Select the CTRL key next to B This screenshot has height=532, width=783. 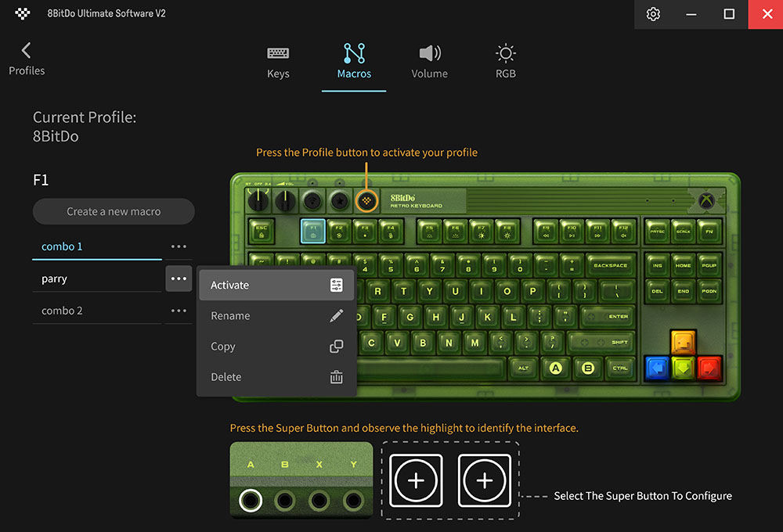point(620,368)
